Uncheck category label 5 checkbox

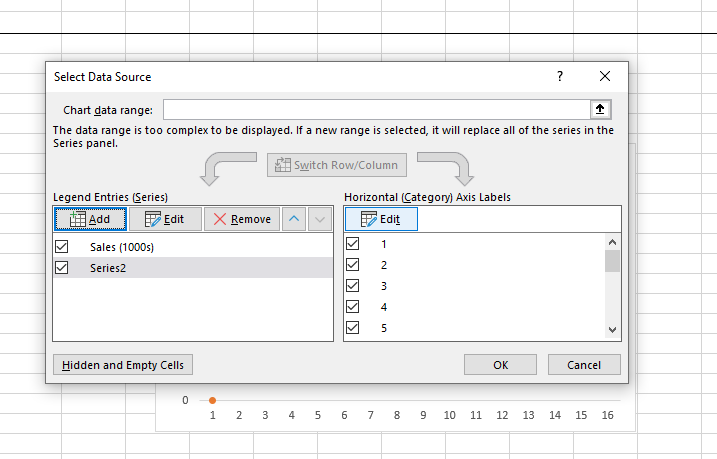(352, 328)
